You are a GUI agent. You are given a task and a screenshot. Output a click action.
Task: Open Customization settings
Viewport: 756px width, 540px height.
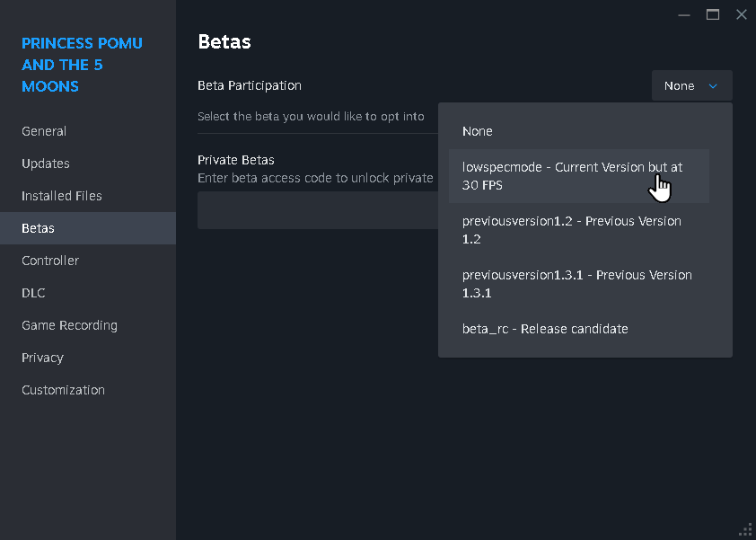[63, 390]
